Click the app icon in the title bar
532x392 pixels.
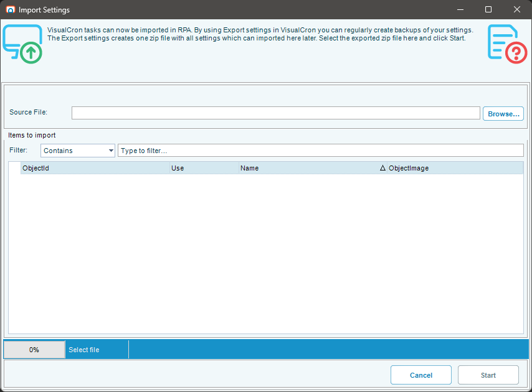click(x=11, y=9)
